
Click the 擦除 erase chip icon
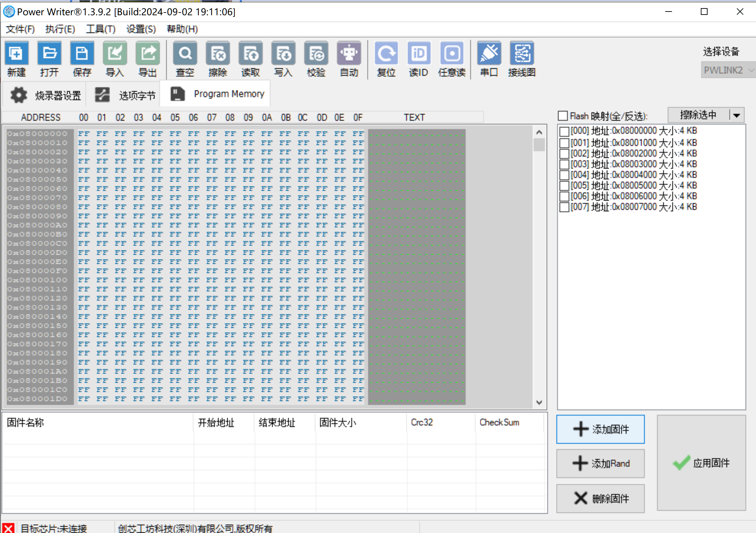(218, 54)
